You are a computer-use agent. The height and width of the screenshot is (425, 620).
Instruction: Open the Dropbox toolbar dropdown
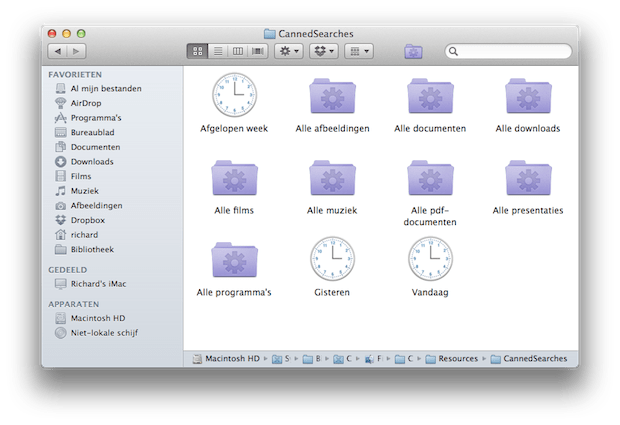click(x=324, y=51)
